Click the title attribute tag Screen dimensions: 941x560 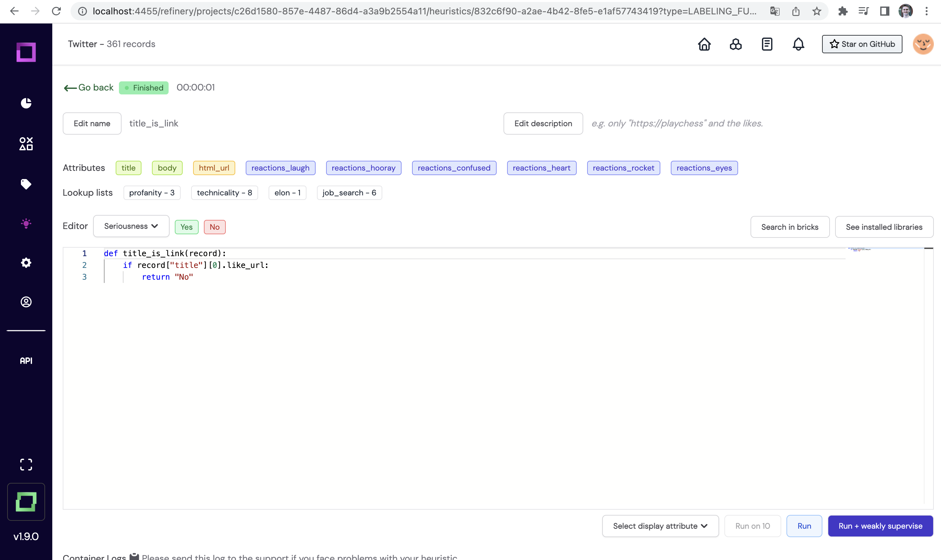128,168
